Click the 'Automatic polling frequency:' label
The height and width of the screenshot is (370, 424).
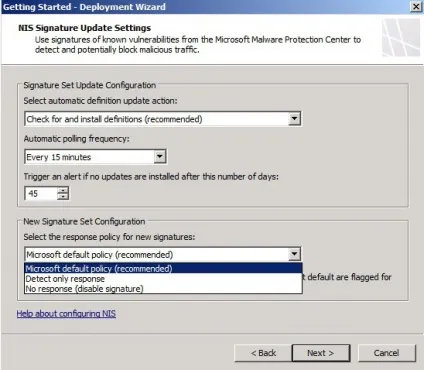pyautogui.click(x=76, y=139)
